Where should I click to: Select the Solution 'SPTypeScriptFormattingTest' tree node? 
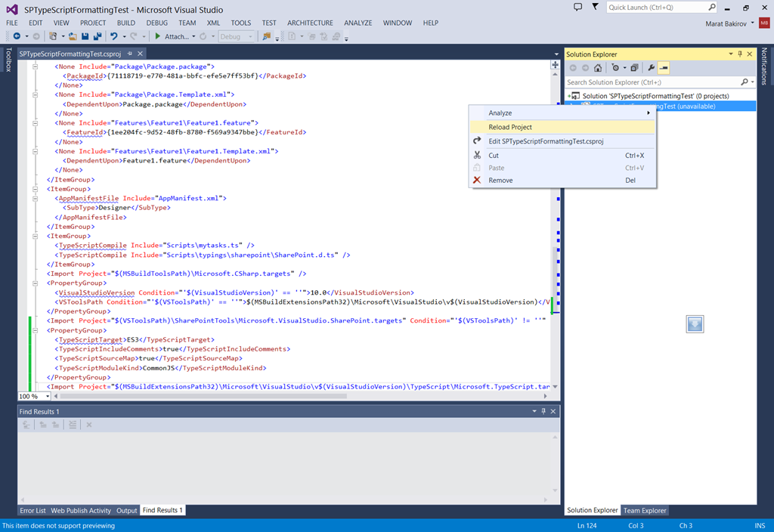(655, 96)
